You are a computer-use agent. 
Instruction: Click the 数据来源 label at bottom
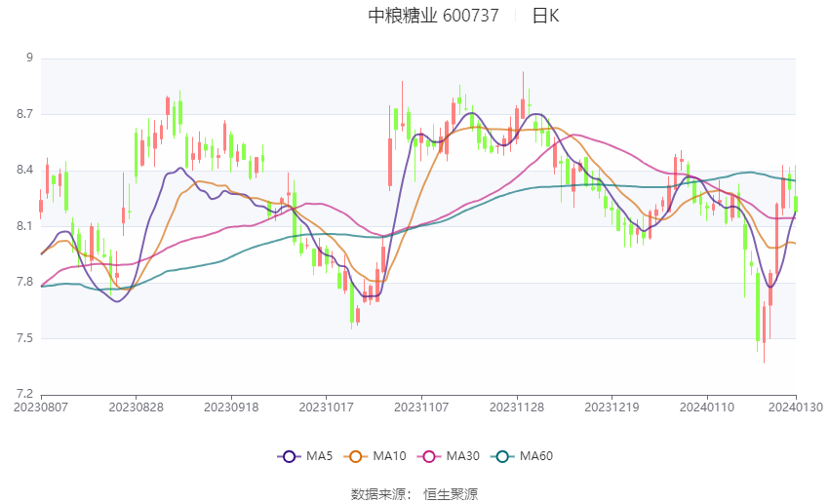tap(376, 494)
